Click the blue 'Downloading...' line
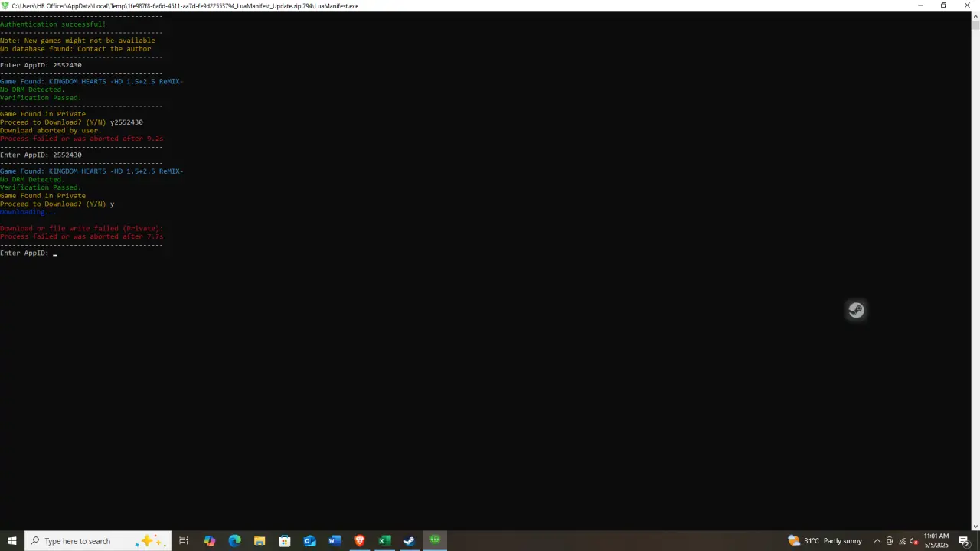The image size is (980, 551). pos(28,212)
